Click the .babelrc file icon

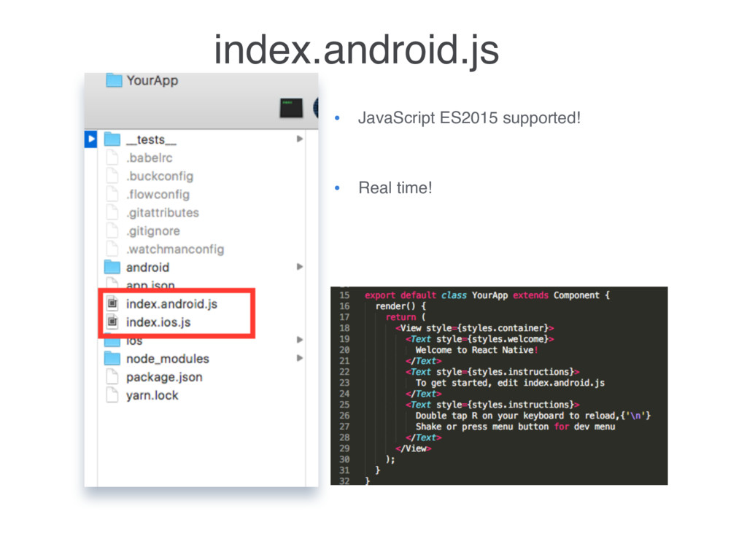[112, 157]
